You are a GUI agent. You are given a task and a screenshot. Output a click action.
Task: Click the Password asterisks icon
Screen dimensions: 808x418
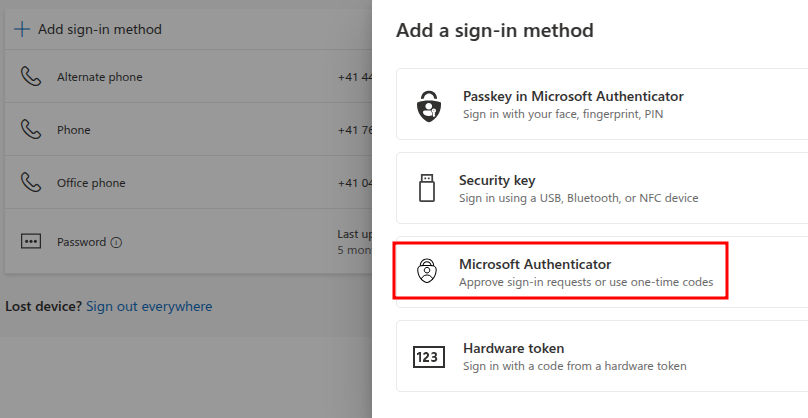tap(30, 242)
